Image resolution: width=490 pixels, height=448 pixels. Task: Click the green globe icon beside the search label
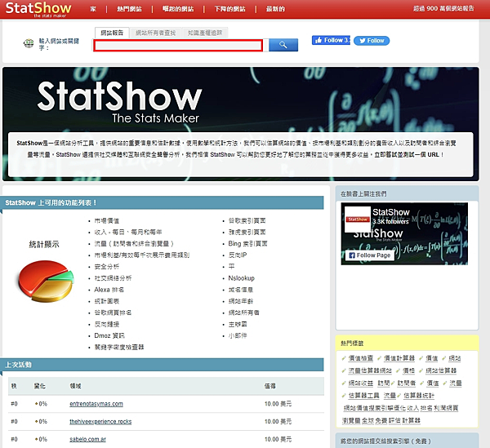click(x=29, y=43)
